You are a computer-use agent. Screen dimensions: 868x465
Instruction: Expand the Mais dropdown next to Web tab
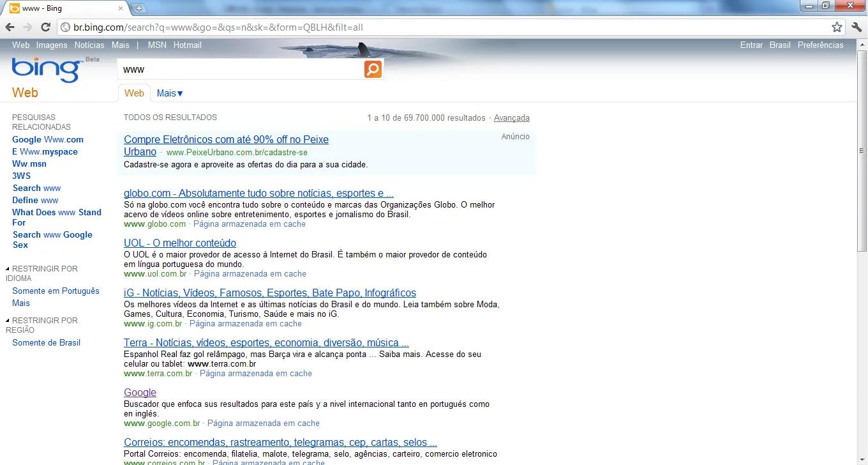(170, 93)
